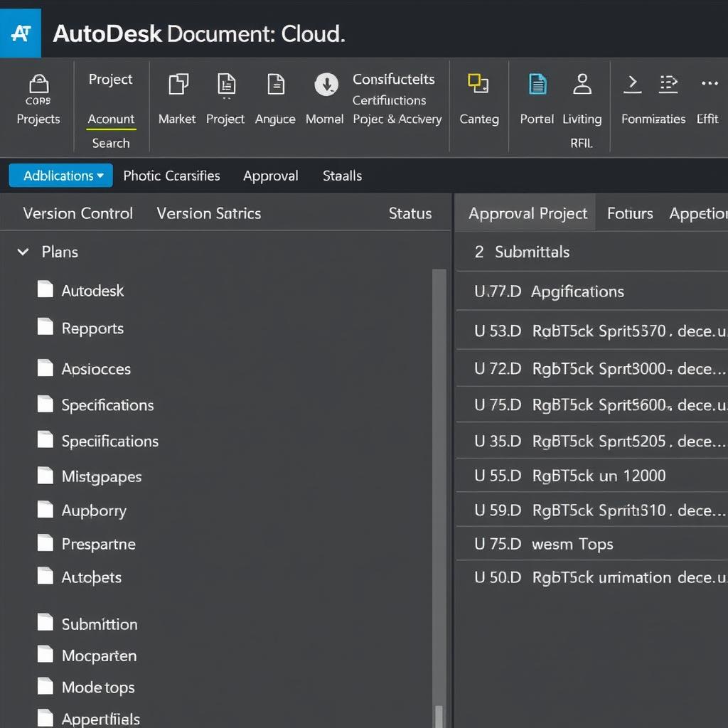This screenshot has height=728, width=728.
Task: Open the Specifications folder
Action: pos(95,405)
